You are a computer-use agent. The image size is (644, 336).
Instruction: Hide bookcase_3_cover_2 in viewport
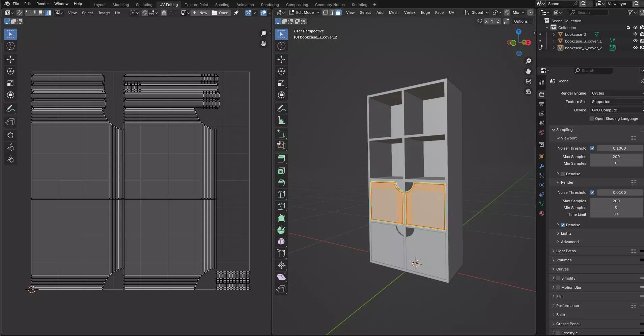click(x=635, y=48)
